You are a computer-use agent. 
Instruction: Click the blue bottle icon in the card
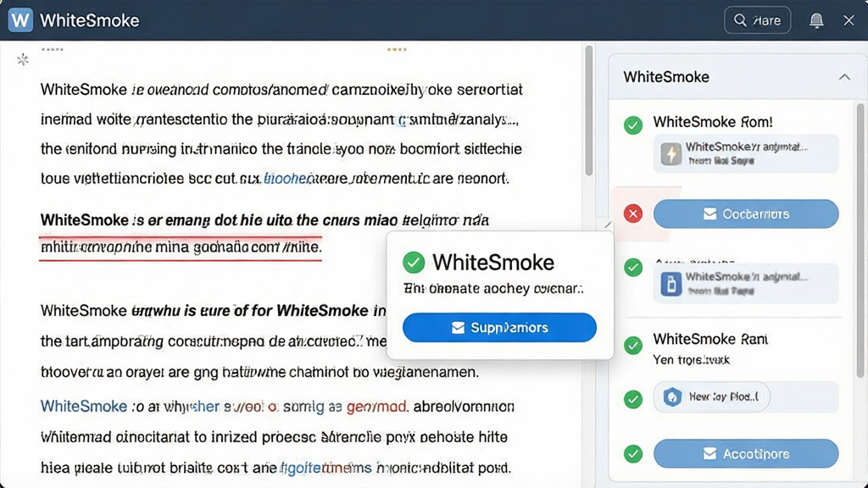pos(671,285)
